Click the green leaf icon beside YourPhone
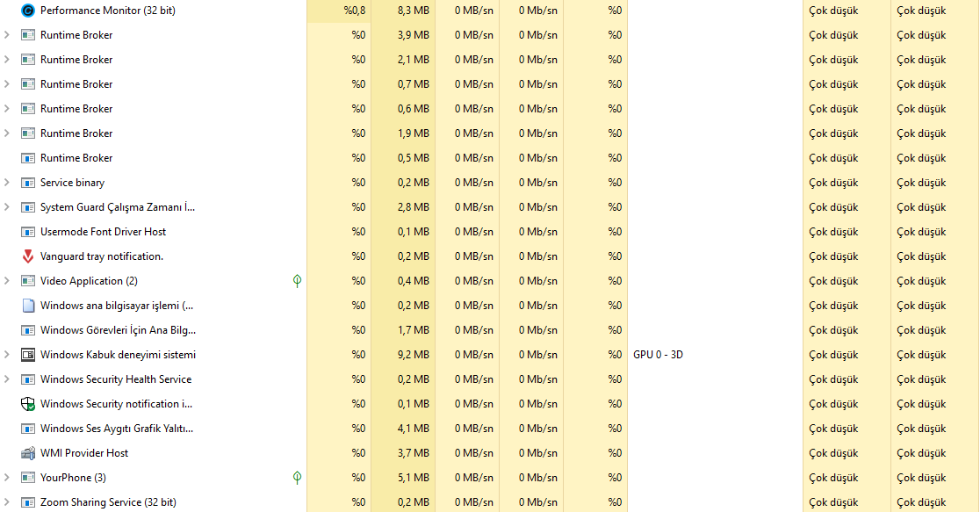The height and width of the screenshot is (512, 980). tap(297, 478)
